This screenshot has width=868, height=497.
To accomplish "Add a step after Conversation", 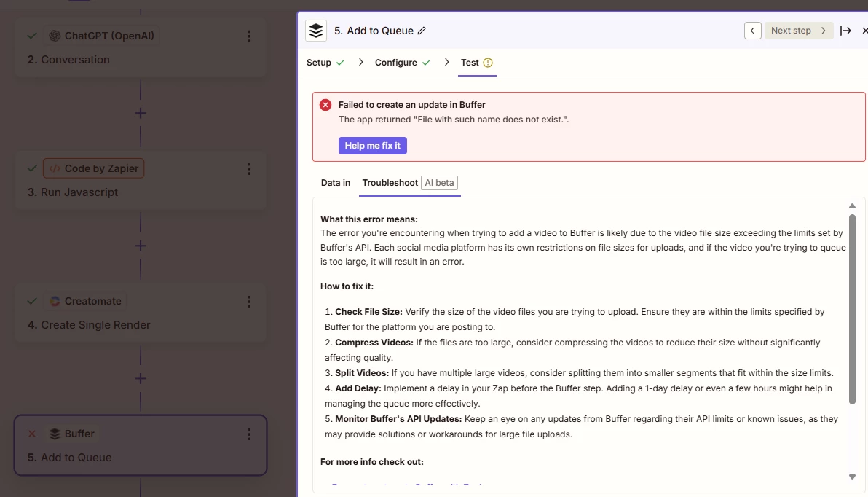I will (141, 113).
